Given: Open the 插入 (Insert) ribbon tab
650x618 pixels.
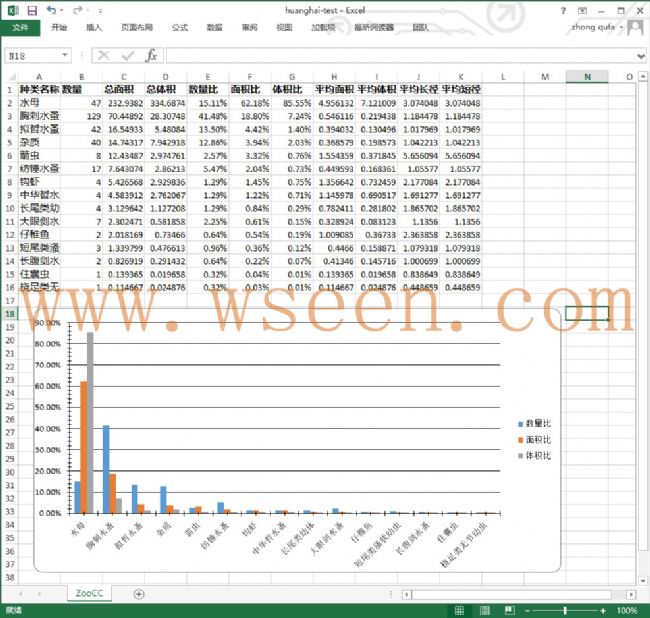Looking at the screenshot, I should point(94,28).
